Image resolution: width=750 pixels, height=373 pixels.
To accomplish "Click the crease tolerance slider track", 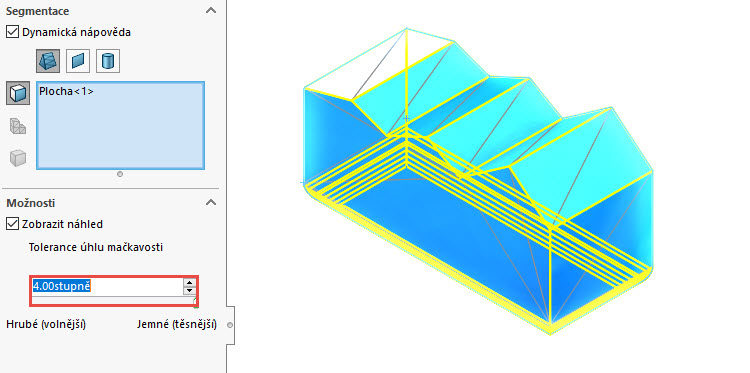I will click(x=114, y=300).
